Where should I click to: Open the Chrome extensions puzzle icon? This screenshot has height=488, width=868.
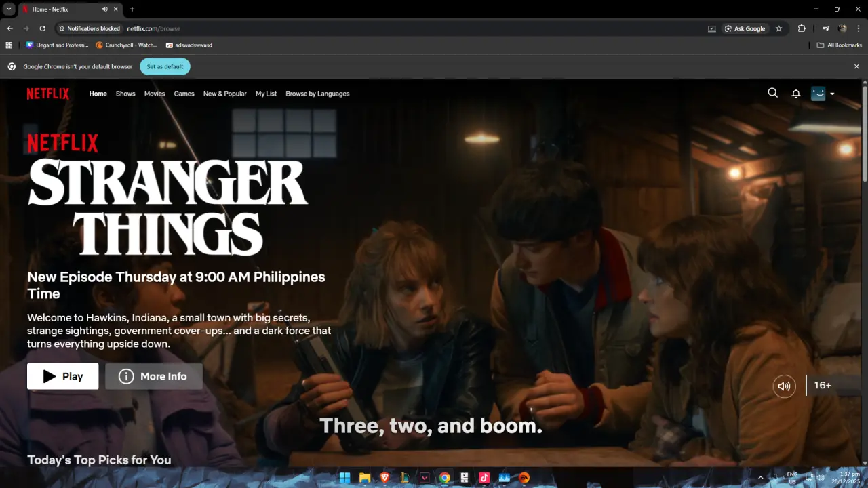802,28
